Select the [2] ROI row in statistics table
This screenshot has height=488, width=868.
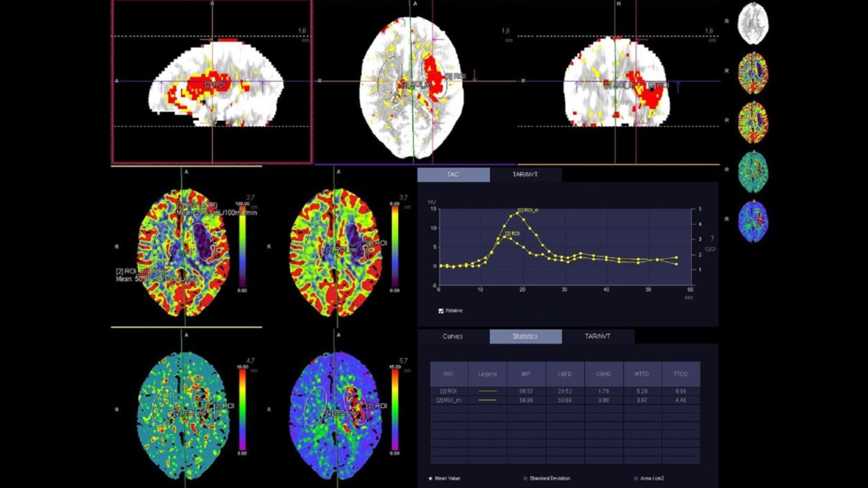[448, 391]
